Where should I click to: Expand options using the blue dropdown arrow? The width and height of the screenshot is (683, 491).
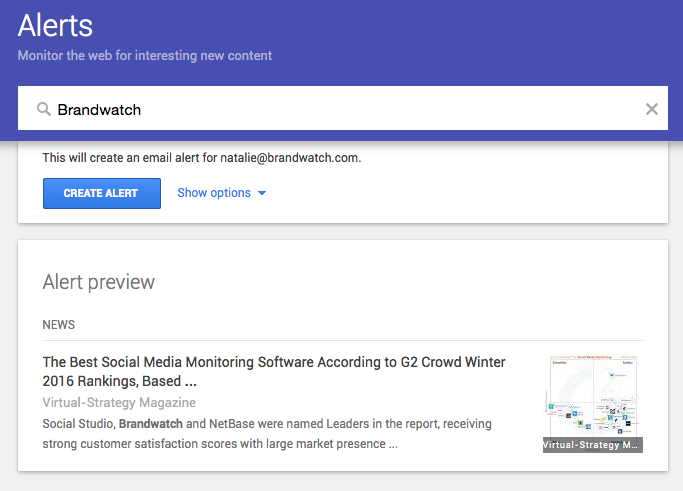point(262,193)
